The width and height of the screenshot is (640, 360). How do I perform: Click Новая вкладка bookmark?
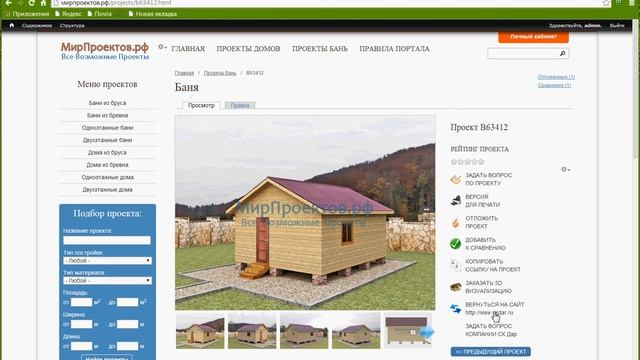tap(153, 13)
